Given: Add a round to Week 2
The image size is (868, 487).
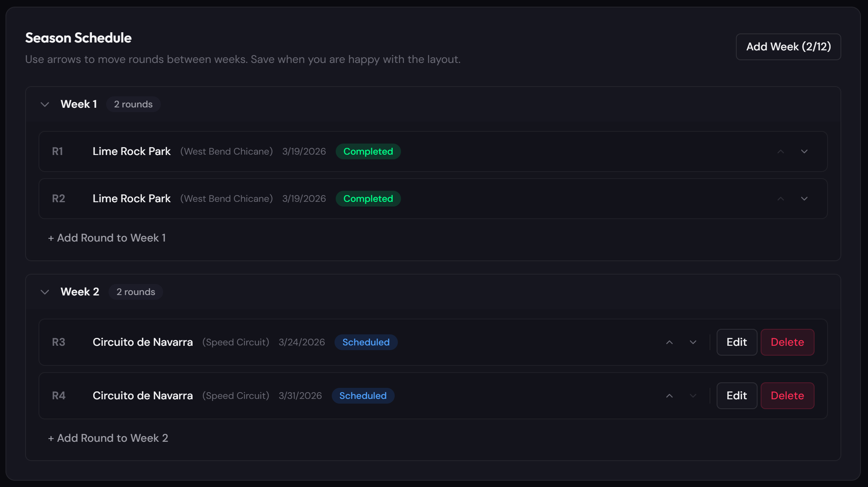Looking at the screenshot, I should pos(108,438).
